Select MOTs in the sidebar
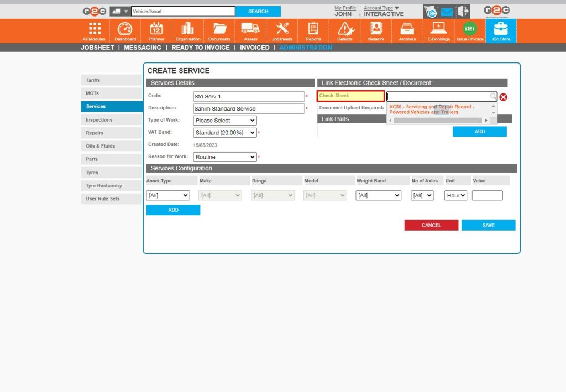This screenshot has width=566, height=392. tap(112, 93)
